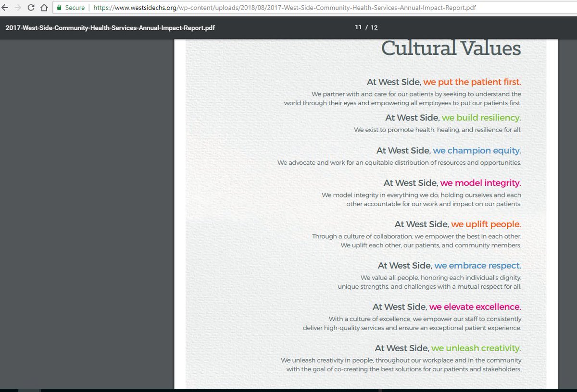Image resolution: width=577 pixels, height=392 pixels.
Task: Select 'we build resiliency.' heading
Action: pyautogui.click(x=481, y=118)
